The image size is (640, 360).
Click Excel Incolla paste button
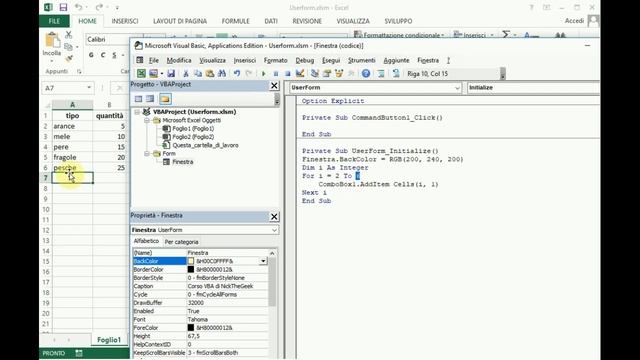[52, 46]
